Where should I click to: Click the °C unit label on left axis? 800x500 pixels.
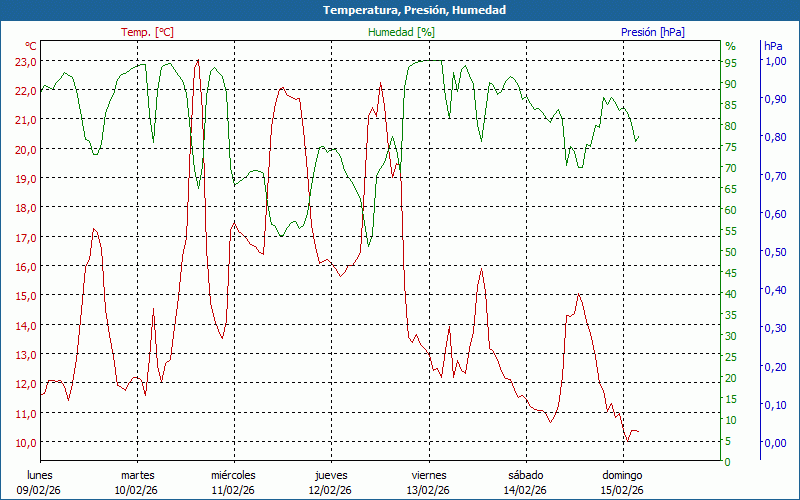pyautogui.click(x=30, y=46)
